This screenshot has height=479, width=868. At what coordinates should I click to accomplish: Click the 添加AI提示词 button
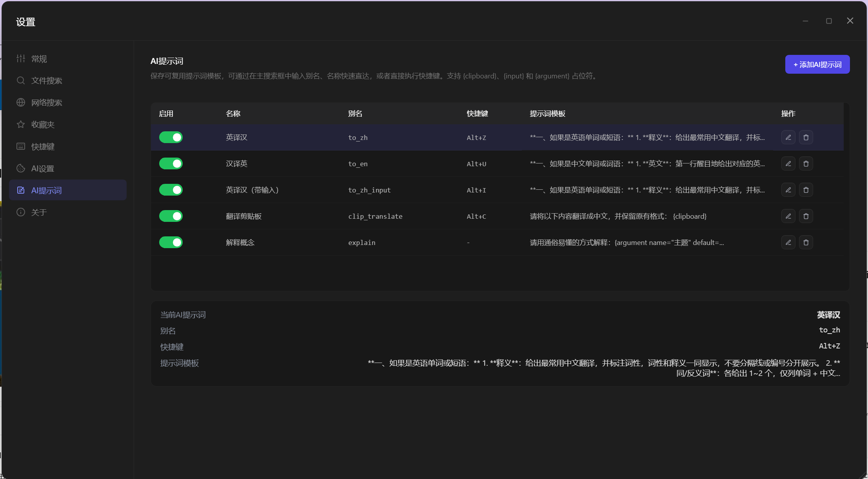817,64
